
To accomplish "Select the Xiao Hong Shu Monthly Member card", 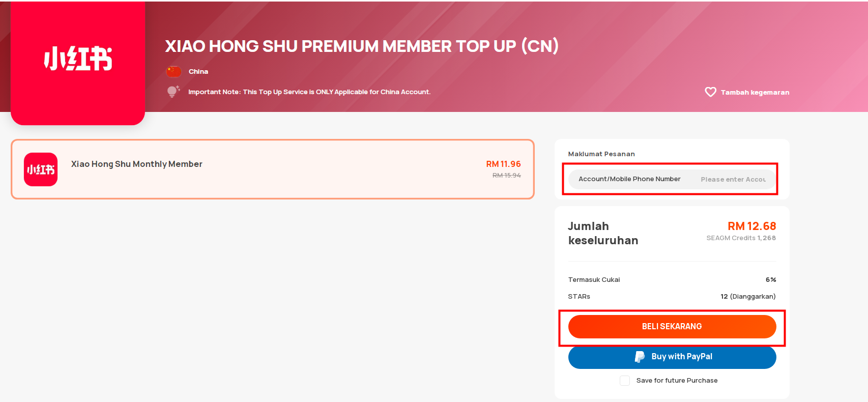I will coord(273,169).
